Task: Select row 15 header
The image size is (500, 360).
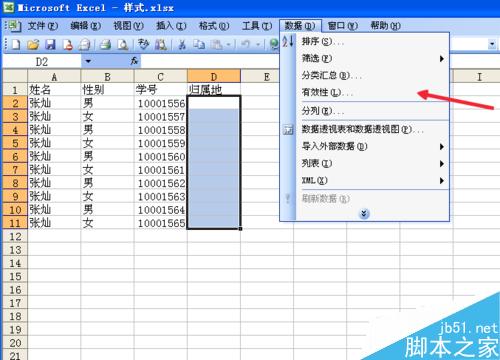Action: pyautogui.click(x=15, y=276)
